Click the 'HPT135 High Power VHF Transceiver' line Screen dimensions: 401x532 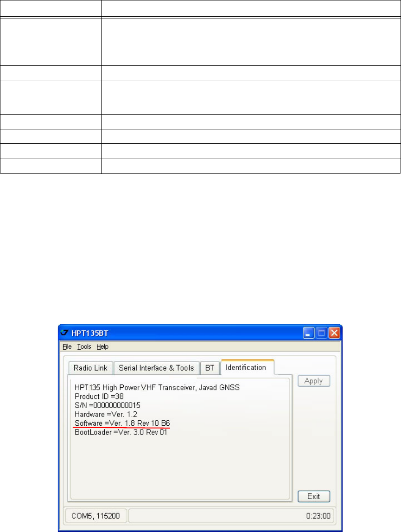coord(157,387)
